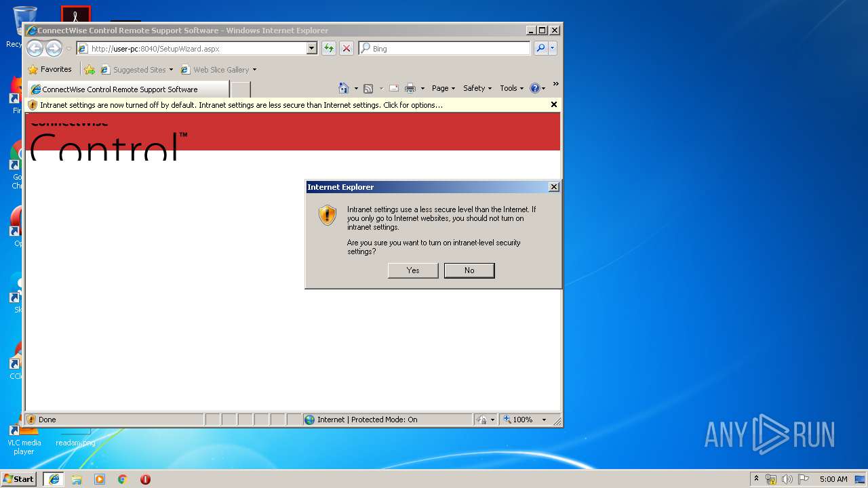Click the information bar shield icon

33,105
